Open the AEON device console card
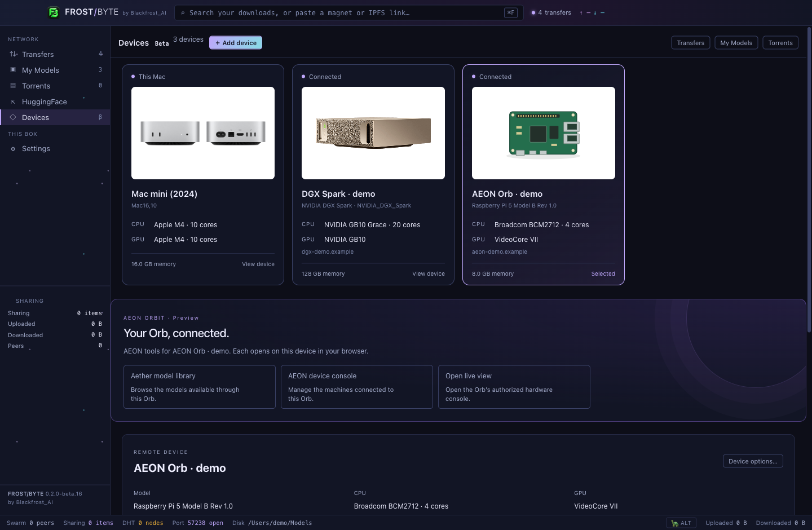This screenshot has height=530, width=812. coord(357,387)
